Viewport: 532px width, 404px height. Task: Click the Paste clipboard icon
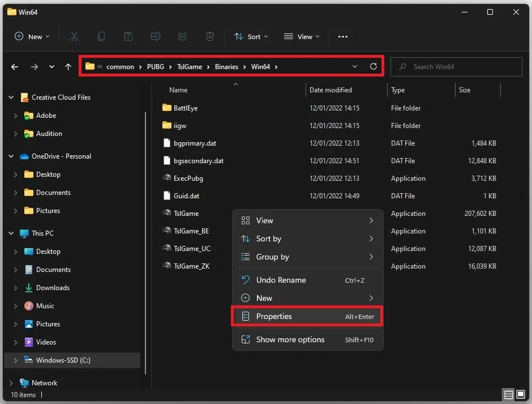point(128,36)
